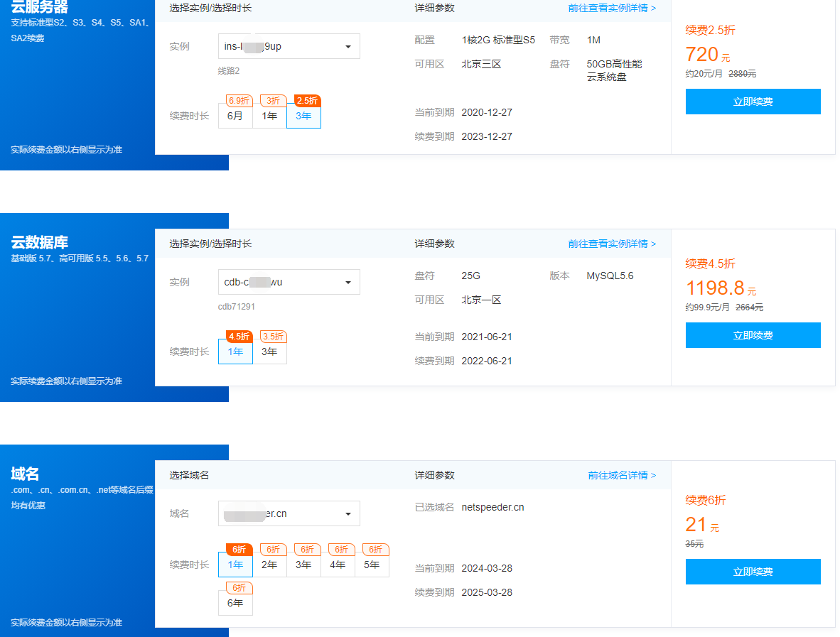Screen dimensions: 840x637
Task: Open 前往查看实例详情 link in cloud database card
Action: [612, 244]
